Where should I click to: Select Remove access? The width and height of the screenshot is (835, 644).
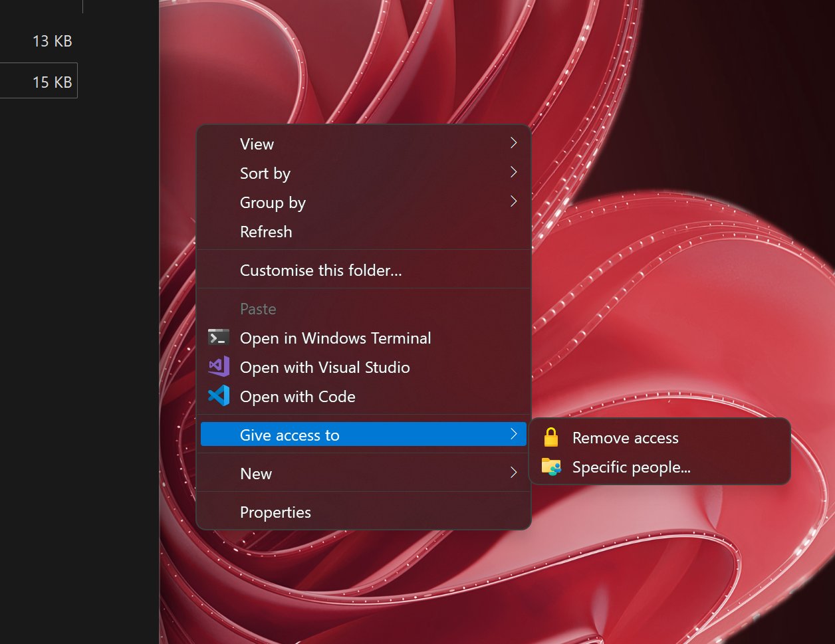coord(626,437)
